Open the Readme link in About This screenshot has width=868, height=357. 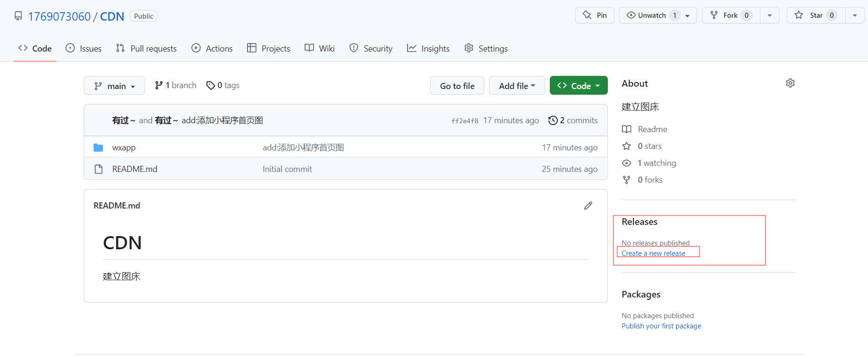point(653,129)
